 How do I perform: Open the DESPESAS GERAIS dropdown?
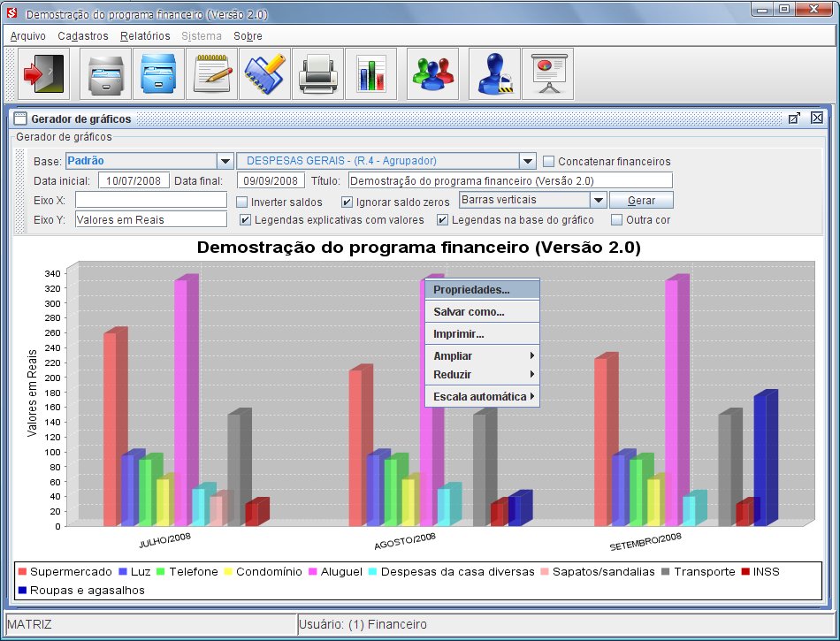click(527, 161)
